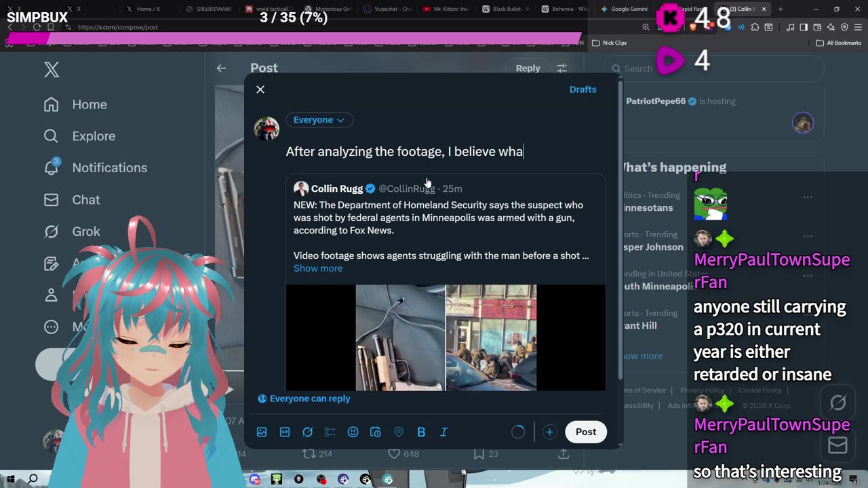Open the Nick Clips bookmarks folder

609,43
